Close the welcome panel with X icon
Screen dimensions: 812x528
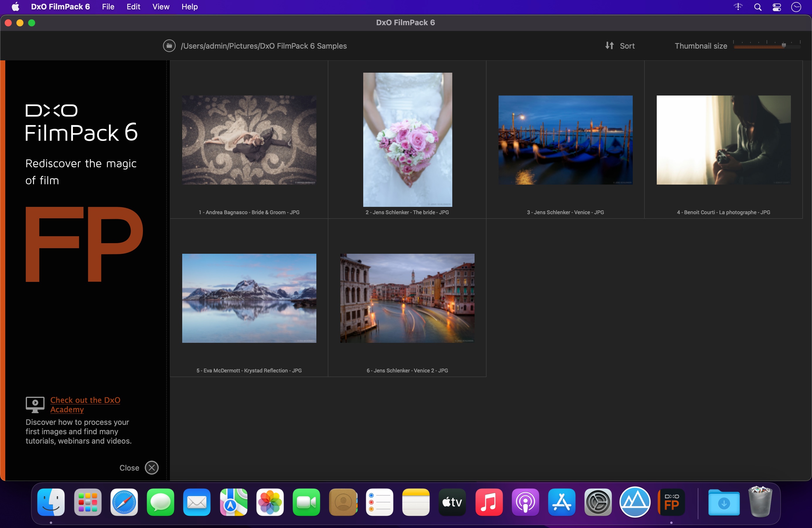tap(151, 468)
